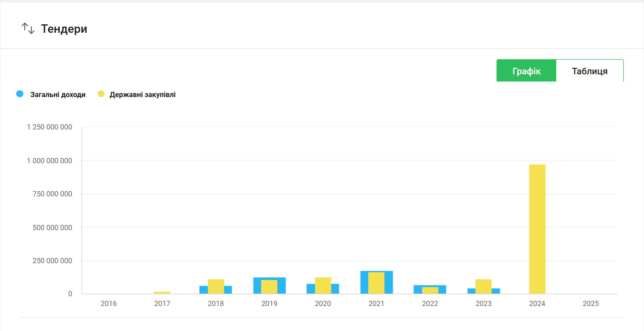Click the 1 000 000 000 y-axis label
The width and height of the screenshot is (644, 331).
[x=49, y=161]
